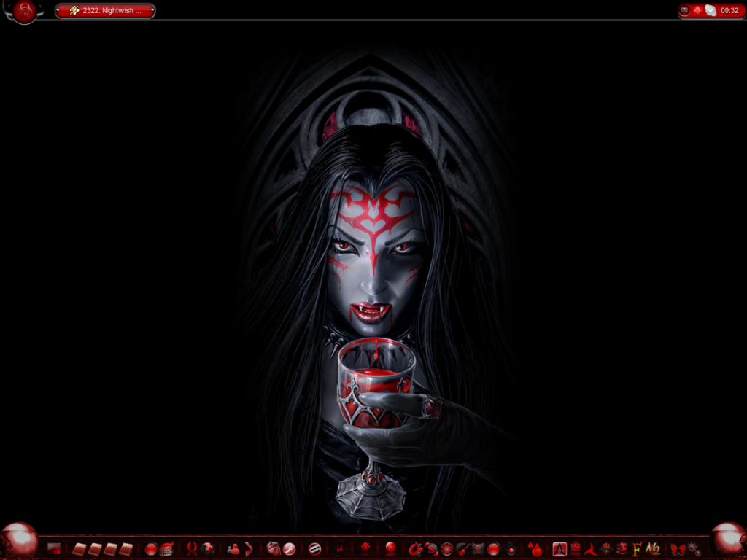The height and width of the screenshot is (560, 747).
Task: Click the biohazard start orb
Action: pos(24,11)
